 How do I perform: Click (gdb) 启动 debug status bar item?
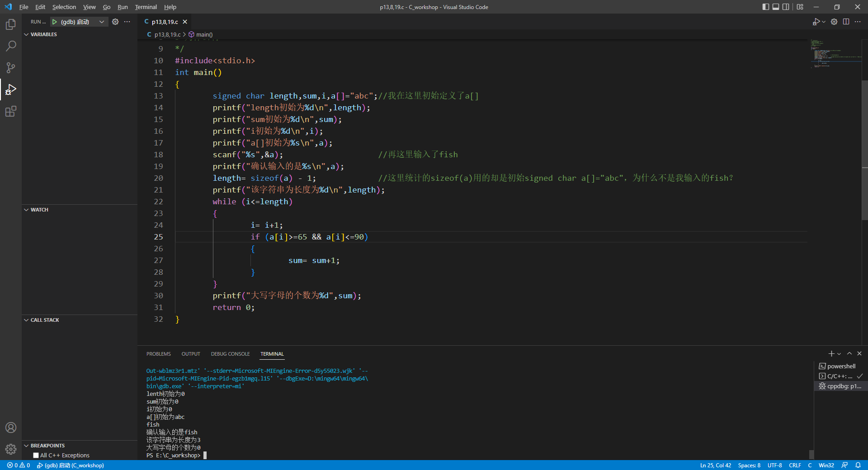pos(71,465)
